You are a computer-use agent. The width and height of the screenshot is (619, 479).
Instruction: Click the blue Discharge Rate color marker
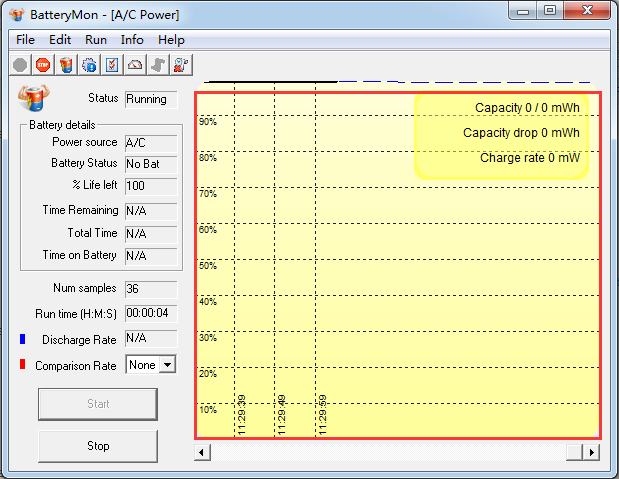click(x=23, y=339)
